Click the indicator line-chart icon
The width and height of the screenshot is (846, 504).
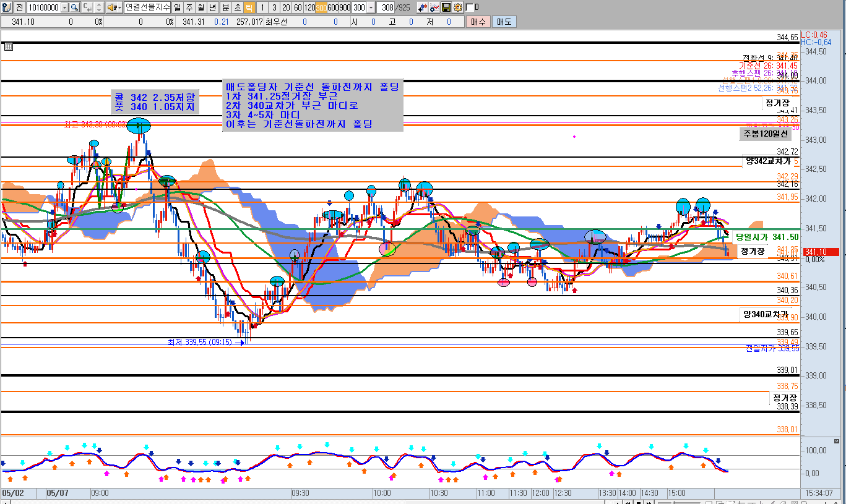click(x=434, y=7)
